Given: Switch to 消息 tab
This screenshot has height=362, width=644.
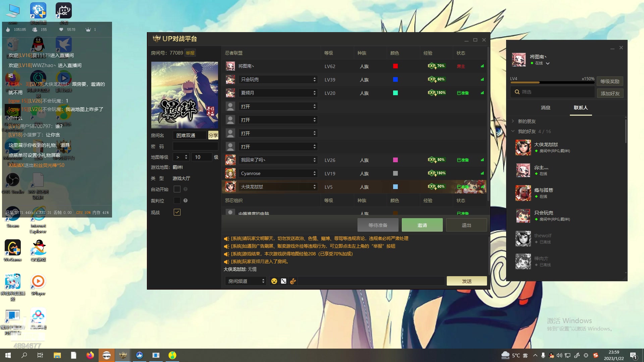Looking at the screenshot, I should [546, 108].
